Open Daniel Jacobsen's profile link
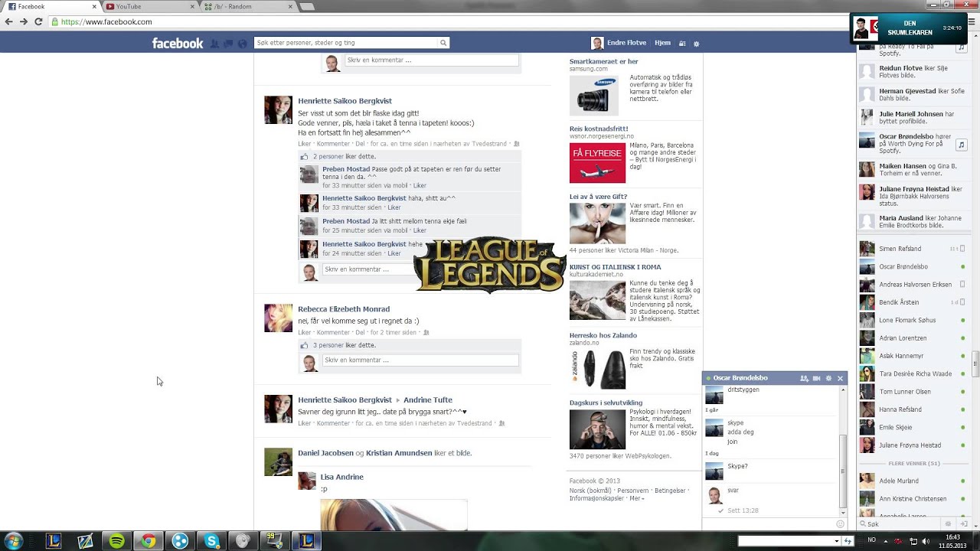 [325, 453]
